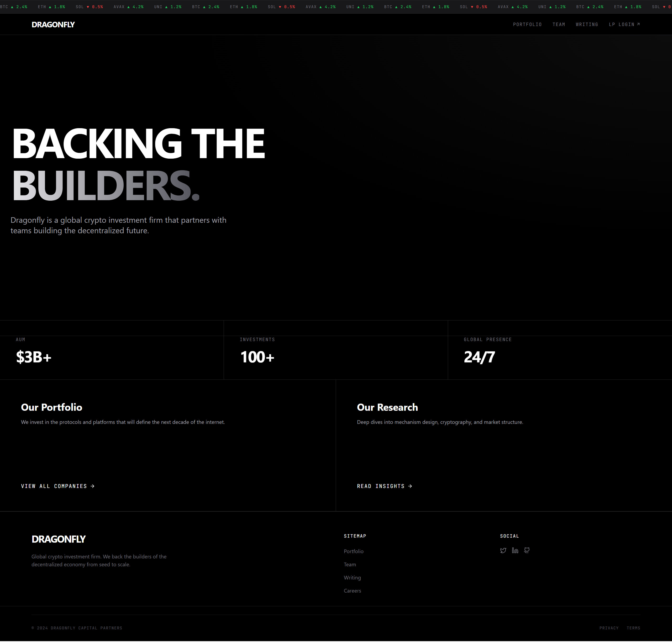
Task: Click the Dragonfly logo in header
Action: pos(53,25)
